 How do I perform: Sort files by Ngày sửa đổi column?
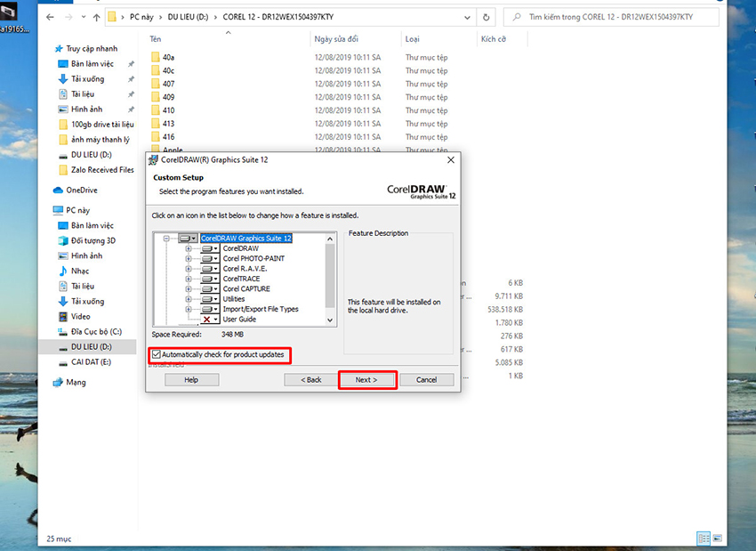[x=336, y=39]
